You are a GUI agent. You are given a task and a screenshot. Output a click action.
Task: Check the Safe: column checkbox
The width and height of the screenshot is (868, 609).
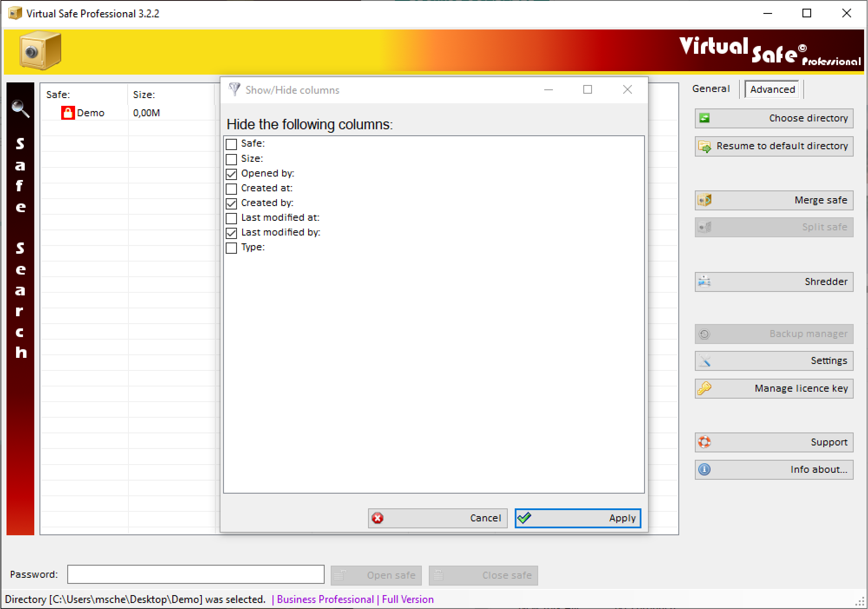(x=231, y=144)
